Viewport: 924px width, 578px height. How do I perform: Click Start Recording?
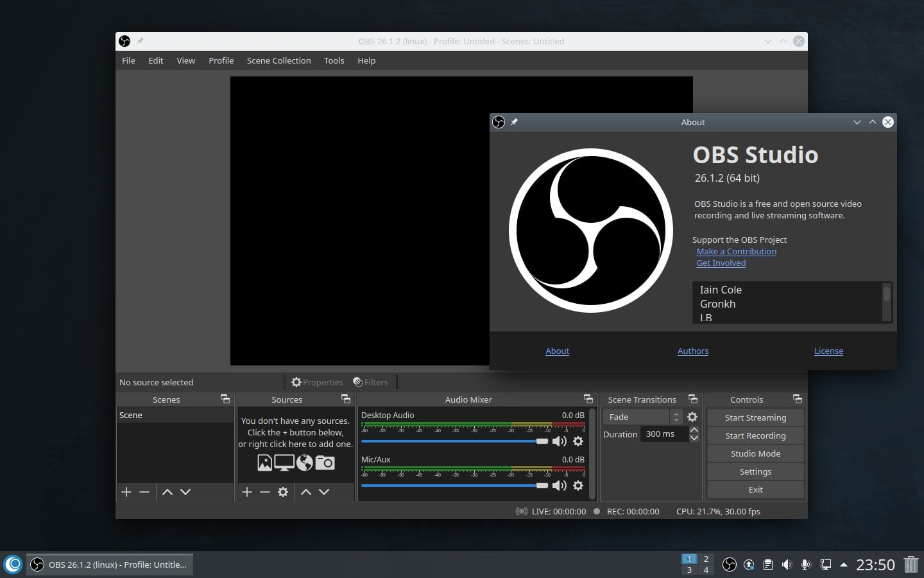pyautogui.click(x=755, y=435)
